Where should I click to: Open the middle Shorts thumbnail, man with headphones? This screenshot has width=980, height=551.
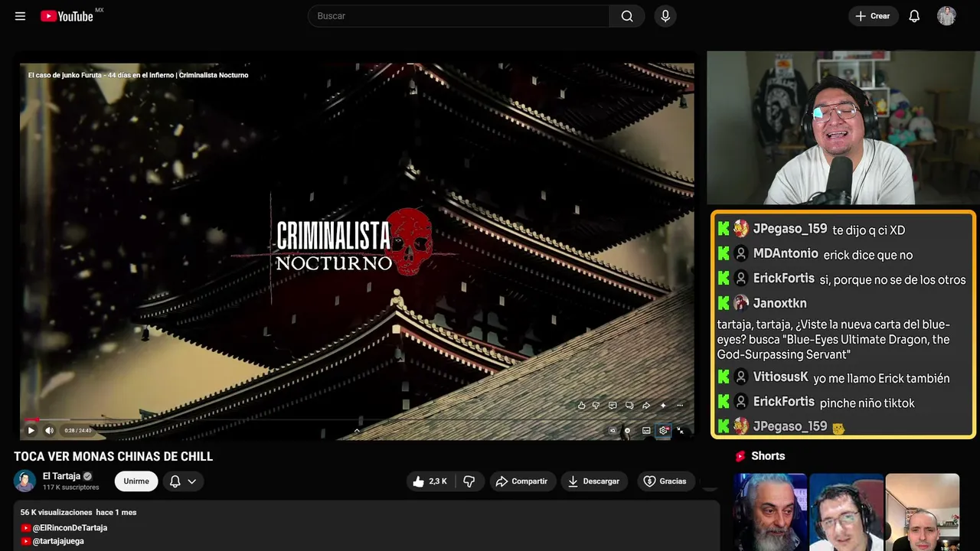tap(846, 512)
